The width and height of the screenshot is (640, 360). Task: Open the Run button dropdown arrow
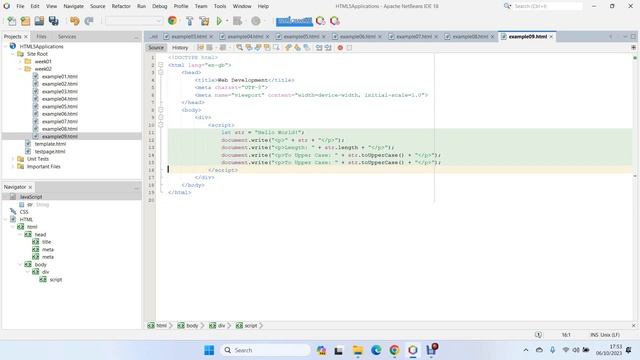click(x=227, y=21)
